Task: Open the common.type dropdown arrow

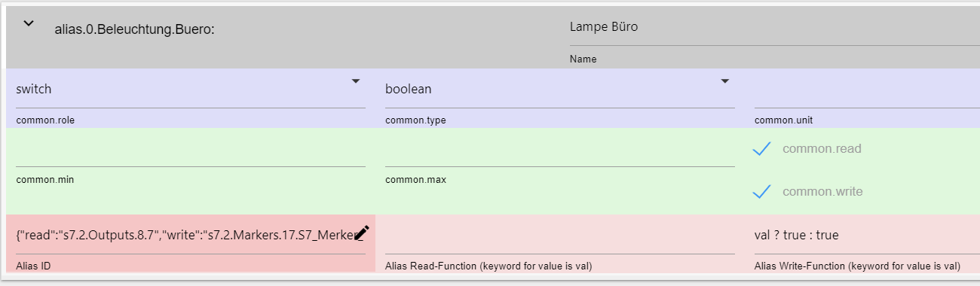Action: 725,81
